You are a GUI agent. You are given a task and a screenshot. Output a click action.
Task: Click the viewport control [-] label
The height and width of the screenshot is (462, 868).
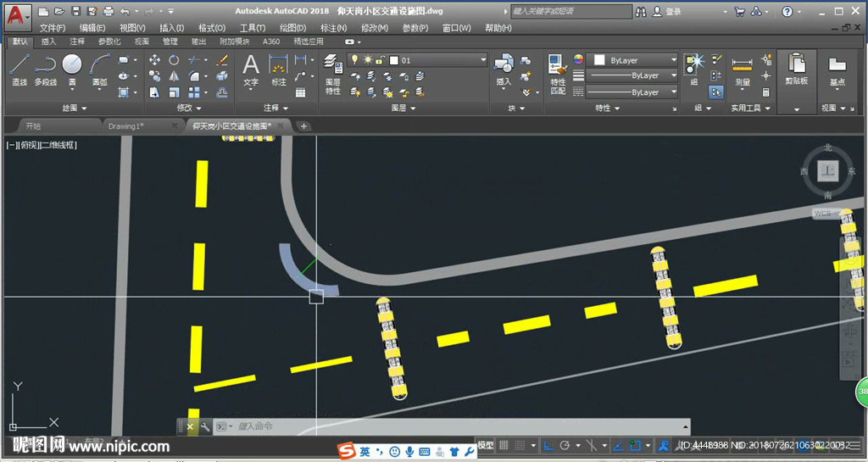[10, 145]
